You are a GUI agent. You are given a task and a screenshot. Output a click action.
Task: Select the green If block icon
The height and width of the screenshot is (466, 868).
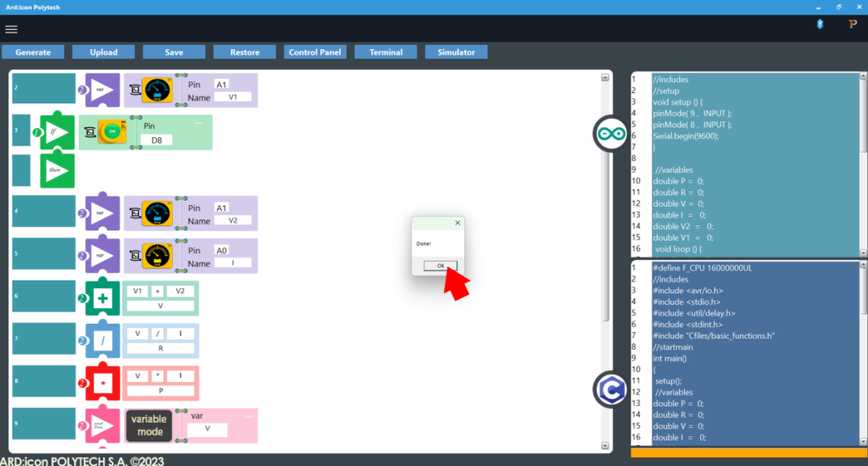(x=57, y=132)
